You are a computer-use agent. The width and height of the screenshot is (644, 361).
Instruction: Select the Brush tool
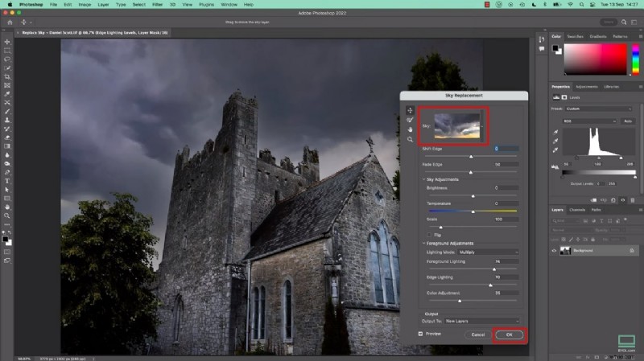(x=7, y=112)
